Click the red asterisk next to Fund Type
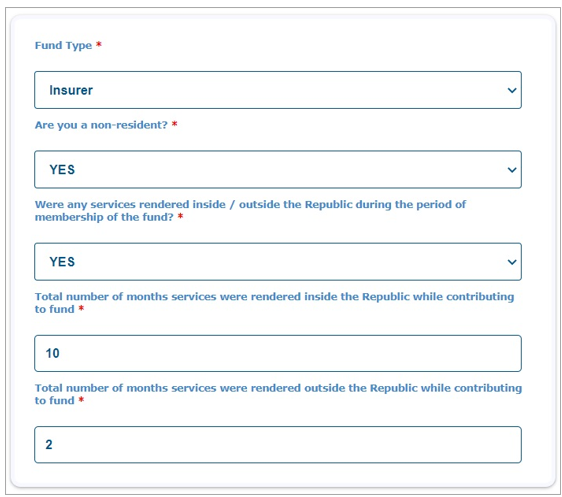This screenshot has width=562, height=497. (99, 44)
